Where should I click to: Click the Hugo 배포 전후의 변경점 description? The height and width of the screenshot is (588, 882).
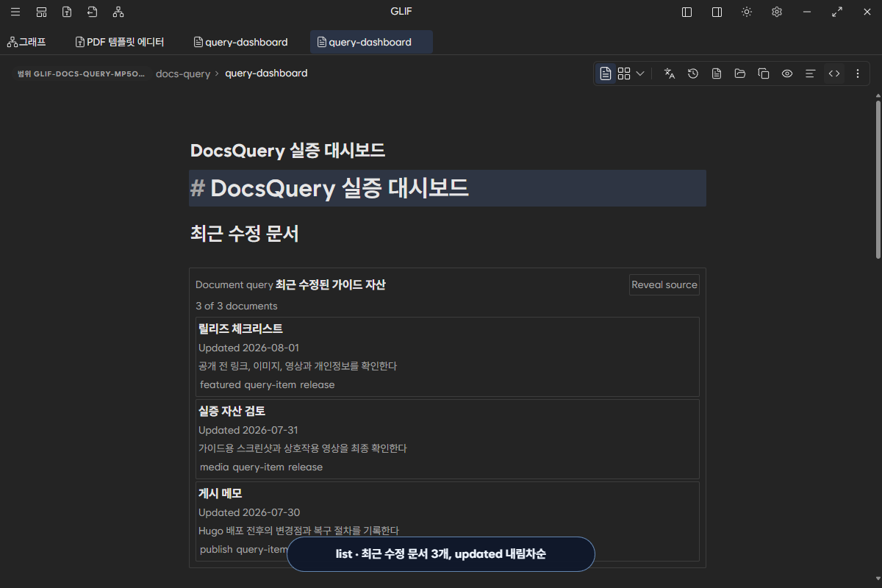pos(298,531)
